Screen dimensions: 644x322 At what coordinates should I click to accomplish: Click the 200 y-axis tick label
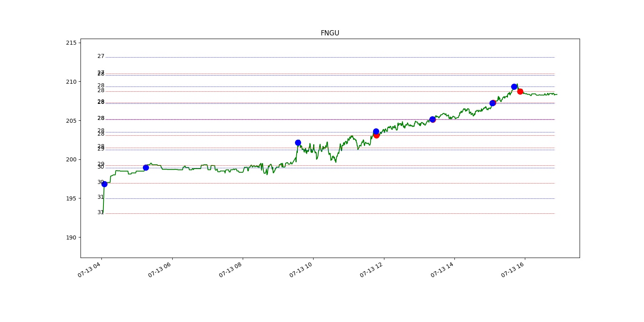71,159
